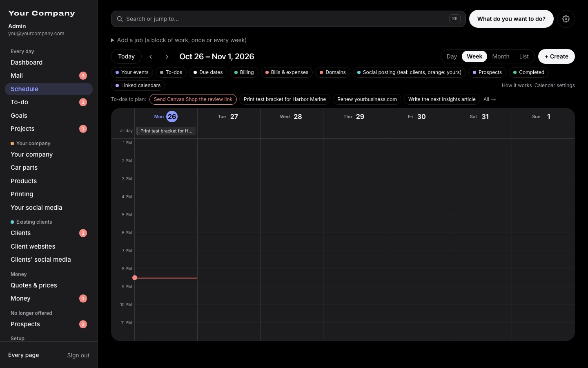The height and width of the screenshot is (368, 588).
Task: Open To-do in the sidebar
Action: point(49,102)
